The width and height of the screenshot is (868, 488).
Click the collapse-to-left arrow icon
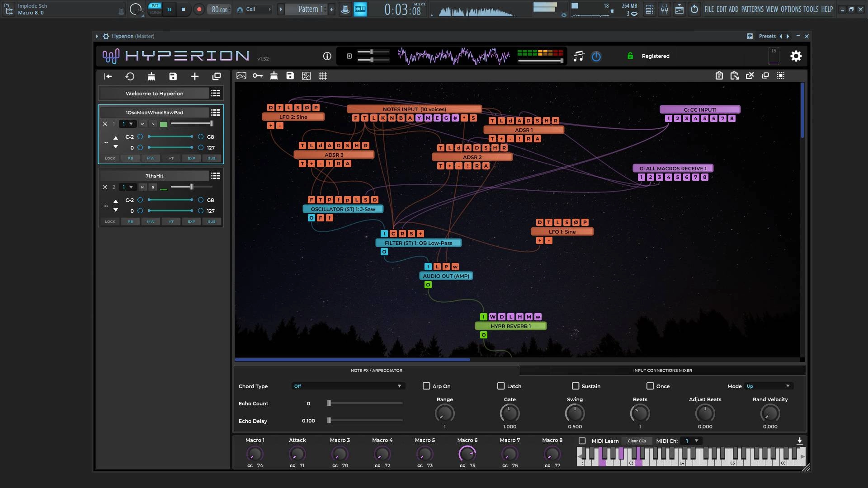pyautogui.click(x=108, y=76)
